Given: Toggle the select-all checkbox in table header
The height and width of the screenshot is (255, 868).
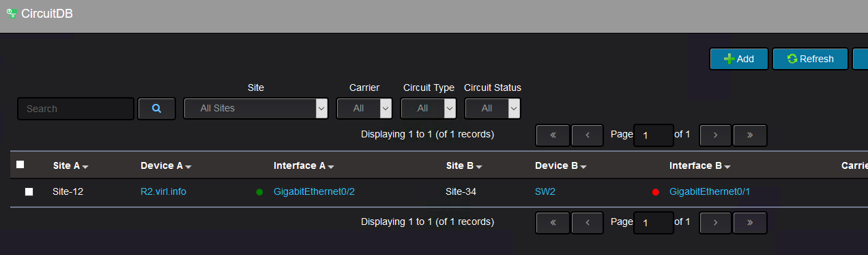Looking at the screenshot, I should pyautogui.click(x=20, y=165).
